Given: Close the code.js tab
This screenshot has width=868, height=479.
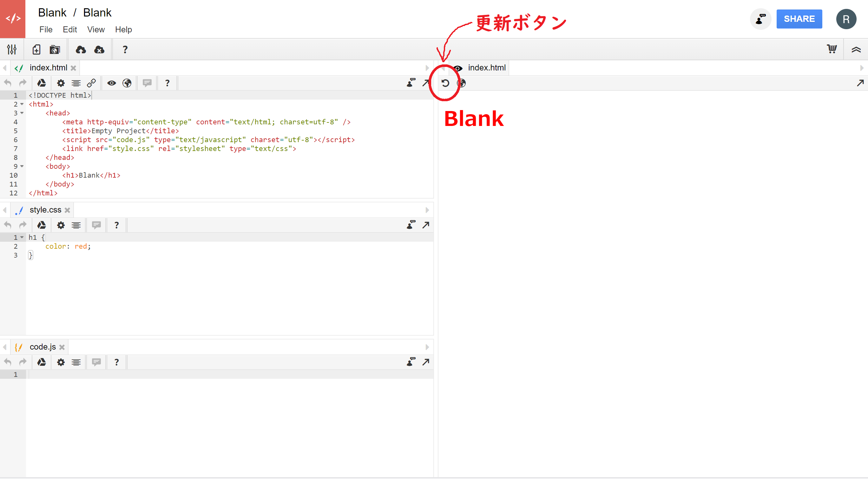Looking at the screenshot, I should 62,347.
